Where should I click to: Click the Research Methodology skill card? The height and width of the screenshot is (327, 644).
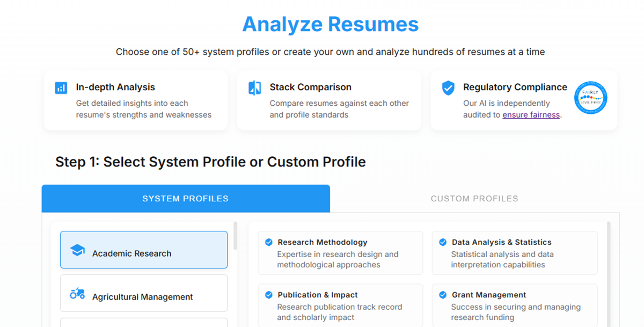pos(340,253)
